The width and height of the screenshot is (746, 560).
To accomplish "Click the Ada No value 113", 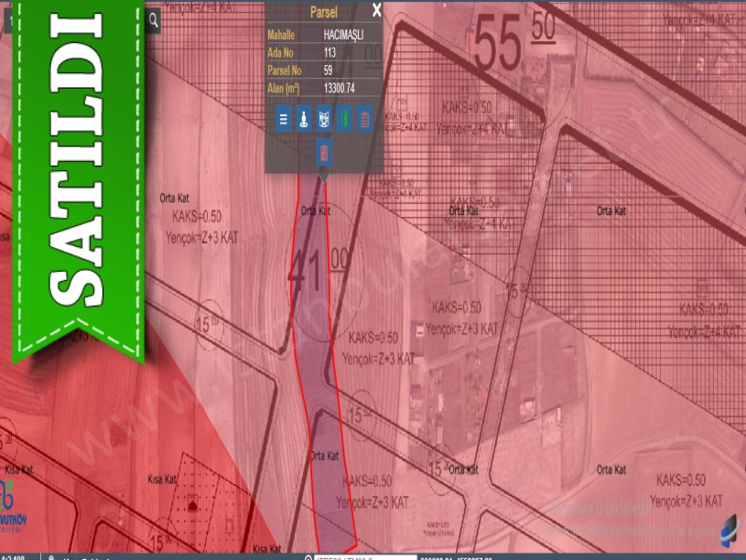I will [330, 52].
